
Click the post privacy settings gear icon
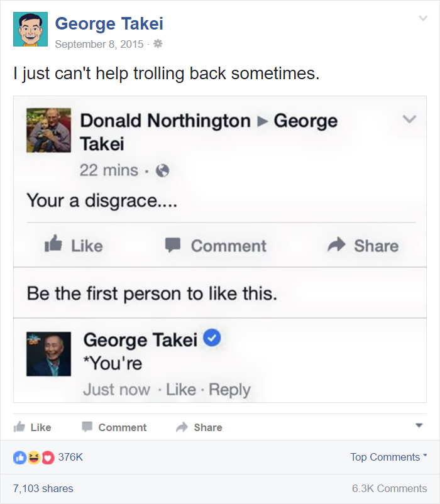tap(158, 44)
